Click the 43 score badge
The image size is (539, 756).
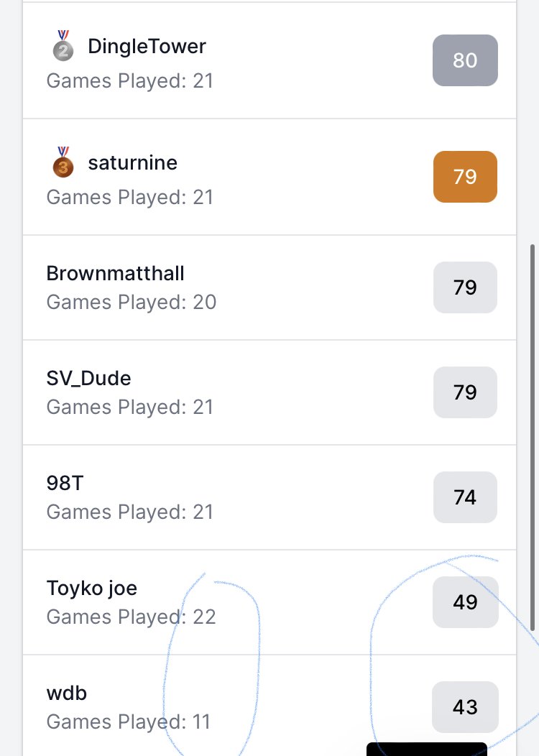465,707
